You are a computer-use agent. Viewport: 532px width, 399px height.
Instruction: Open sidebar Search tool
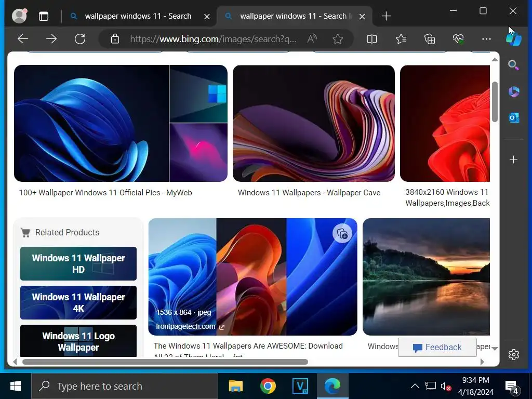(513, 64)
